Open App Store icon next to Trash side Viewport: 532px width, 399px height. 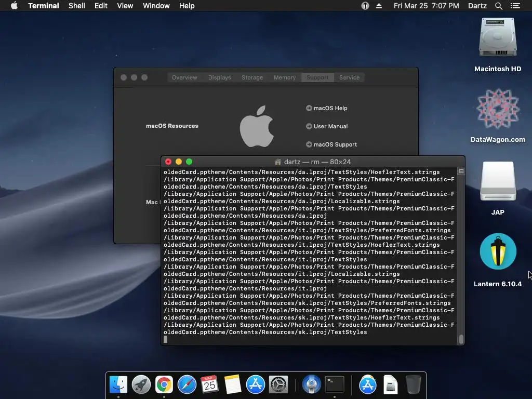point(368,385)
